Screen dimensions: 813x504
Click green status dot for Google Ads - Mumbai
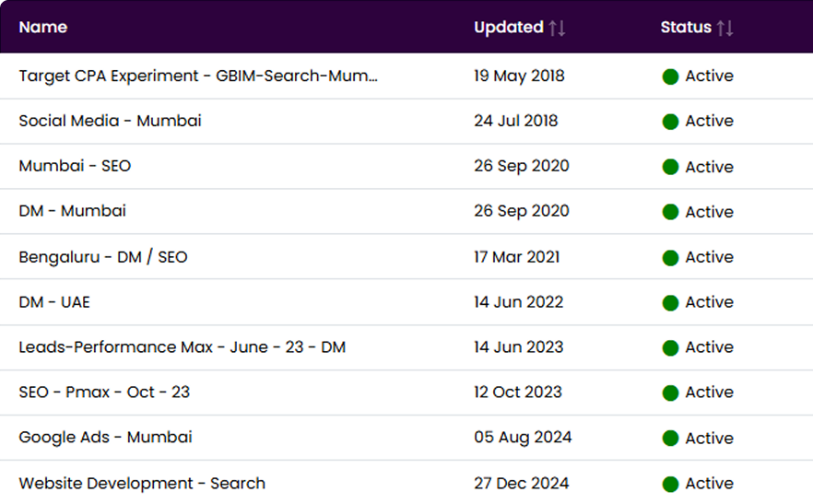point(670,438)
